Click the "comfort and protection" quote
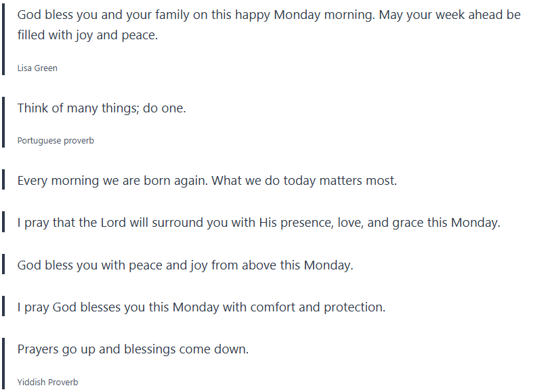The image size is (546, 392). 201,307
